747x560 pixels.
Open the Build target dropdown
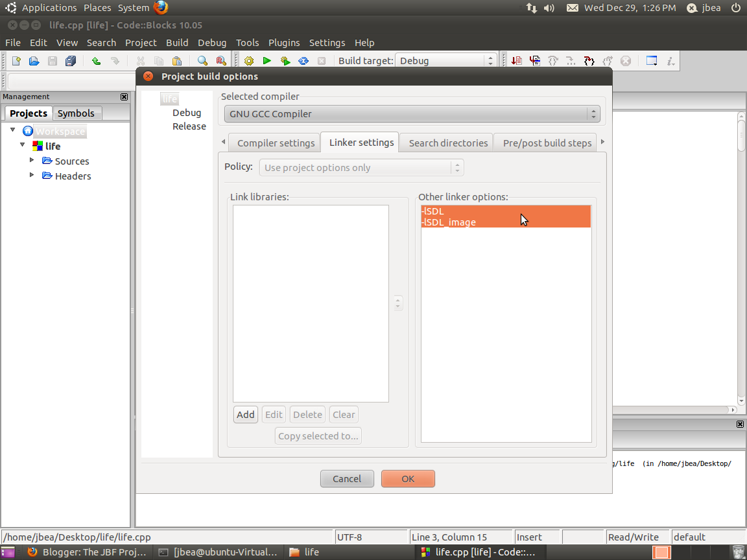pyautogui.click(x=445, y=60)
